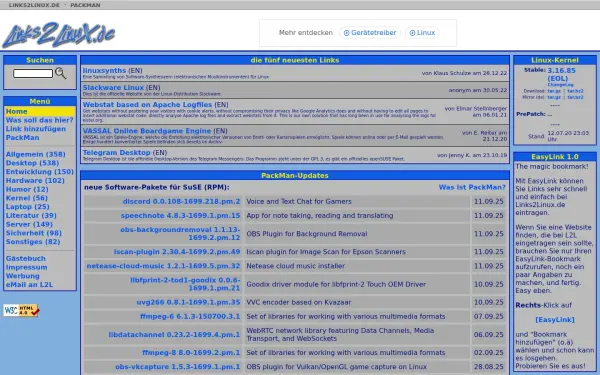Open the linuxsynths link
Image resolution: width=600 pixels, height=375 pixels.
(x=104, y=70)
